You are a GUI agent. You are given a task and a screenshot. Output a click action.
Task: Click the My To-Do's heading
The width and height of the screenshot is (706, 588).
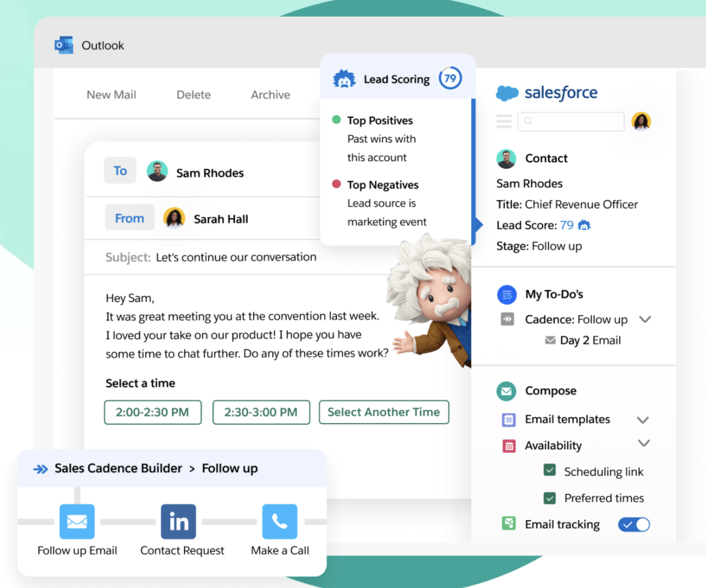click(x=554, y=294)
